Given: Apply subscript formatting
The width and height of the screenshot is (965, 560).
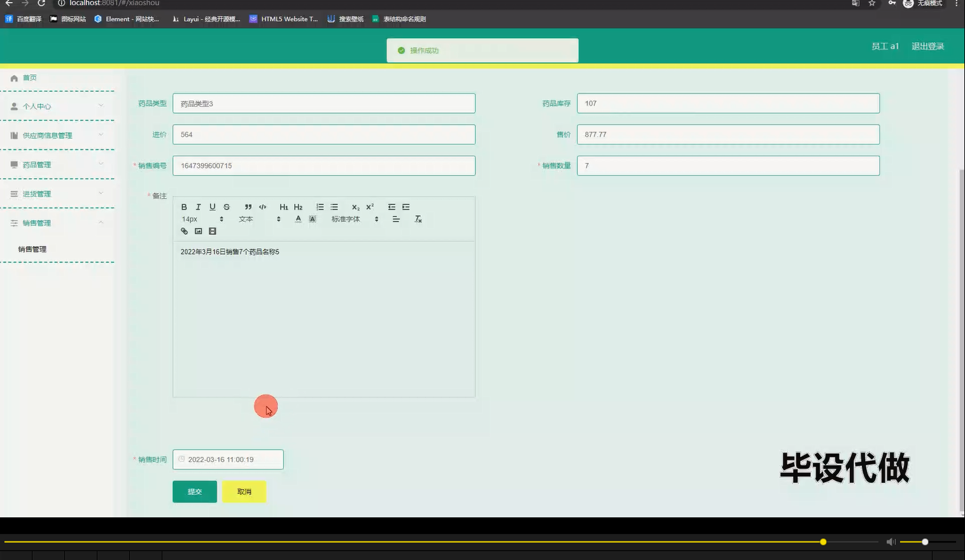Looking at the screenshot, I should [356, 207].
